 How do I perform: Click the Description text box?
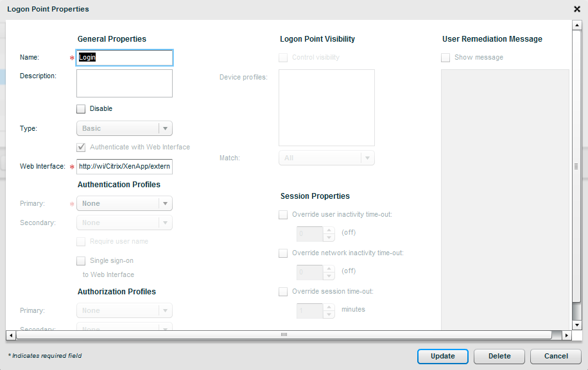[125, 83]
